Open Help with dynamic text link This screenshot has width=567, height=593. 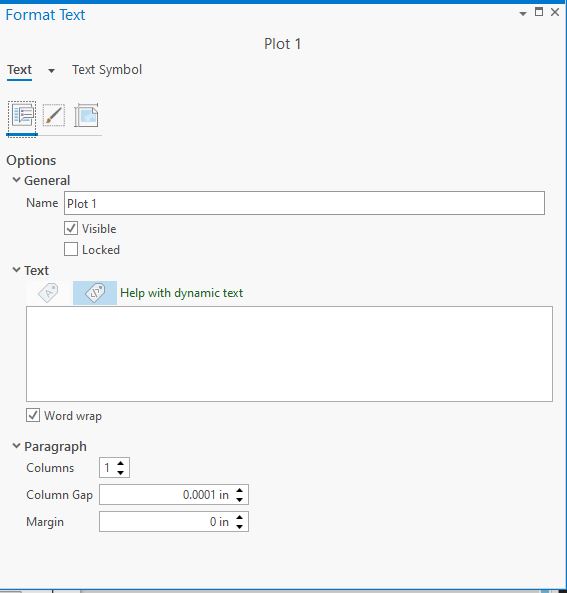(x=182, y=293)
